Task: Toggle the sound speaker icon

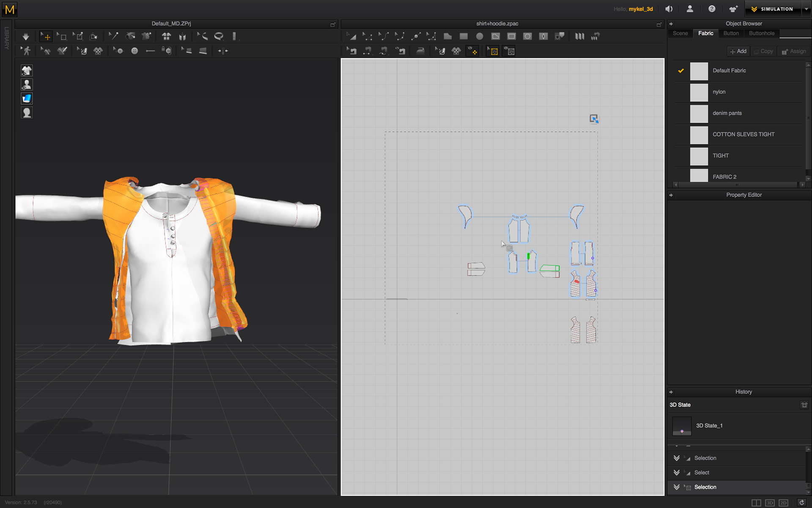Action: click(x=669, y=9)
